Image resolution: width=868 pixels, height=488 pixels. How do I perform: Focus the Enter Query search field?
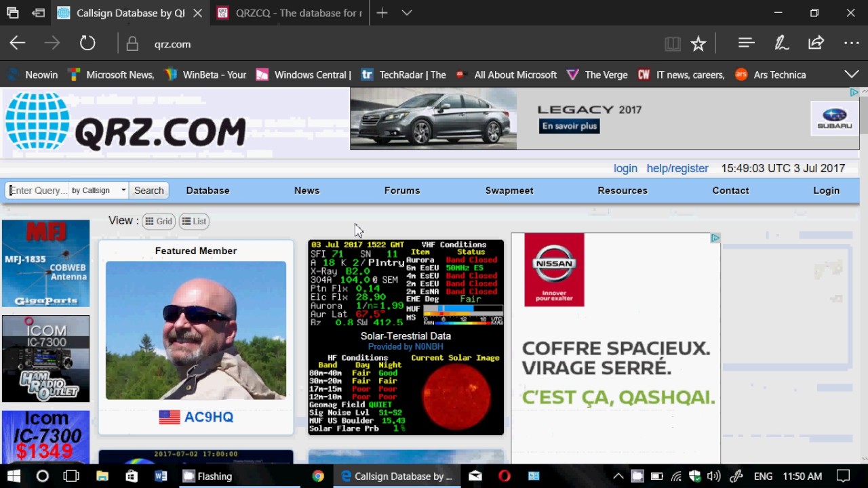pos(37,190)
